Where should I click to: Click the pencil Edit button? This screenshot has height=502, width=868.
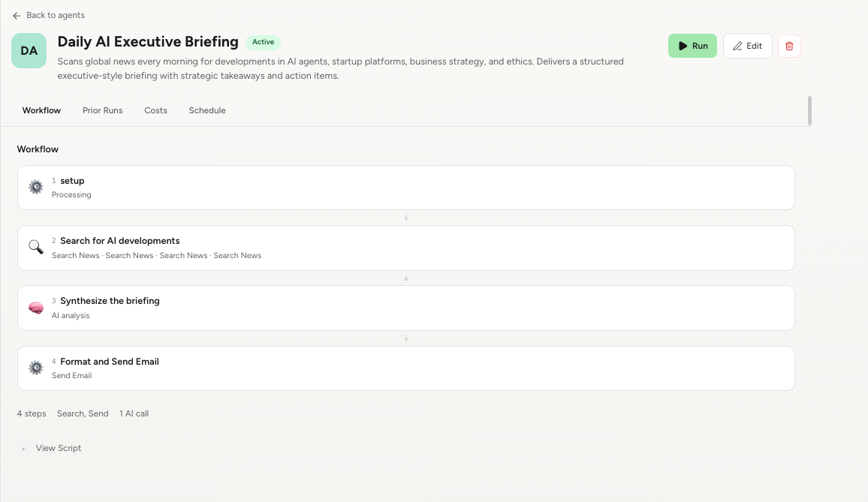[747, 46]
